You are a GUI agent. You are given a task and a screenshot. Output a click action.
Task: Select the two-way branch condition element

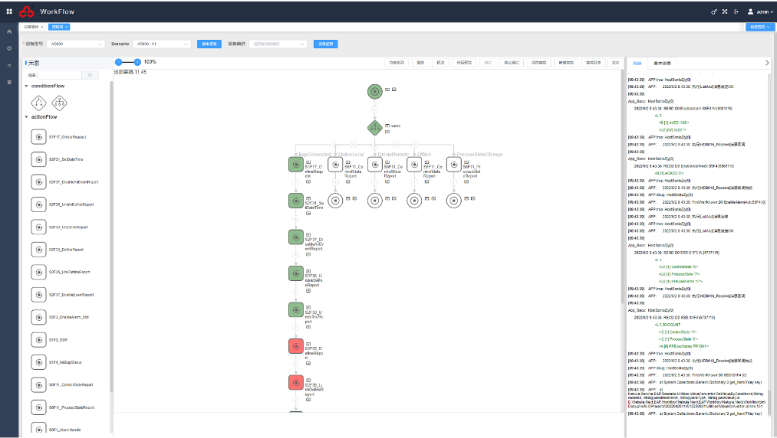pos(39,103)
